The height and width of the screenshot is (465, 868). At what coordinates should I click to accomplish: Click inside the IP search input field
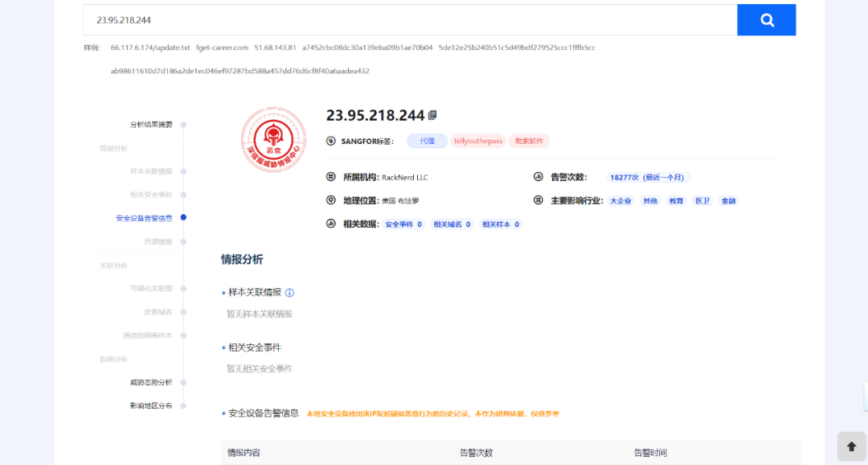click(410, 20)
